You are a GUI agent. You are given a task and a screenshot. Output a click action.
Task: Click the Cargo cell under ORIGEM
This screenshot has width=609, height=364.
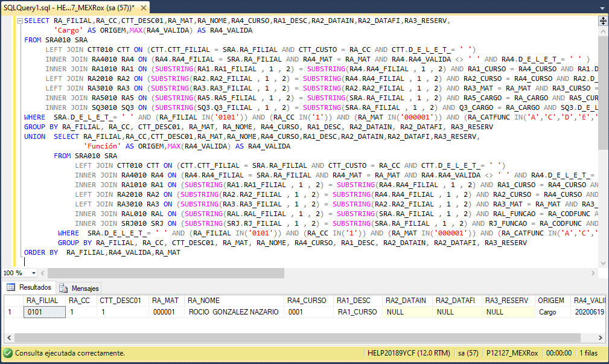point(552,312)
